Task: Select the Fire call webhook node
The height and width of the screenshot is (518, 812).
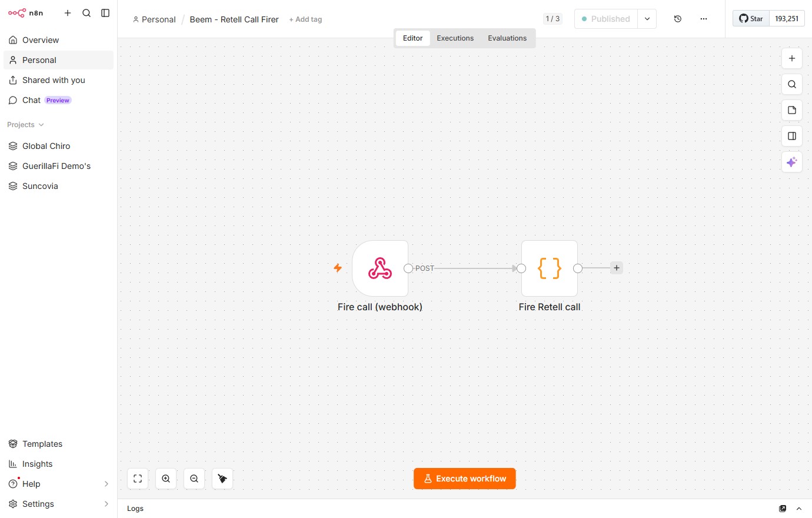Action: click(x=380, y=268)
